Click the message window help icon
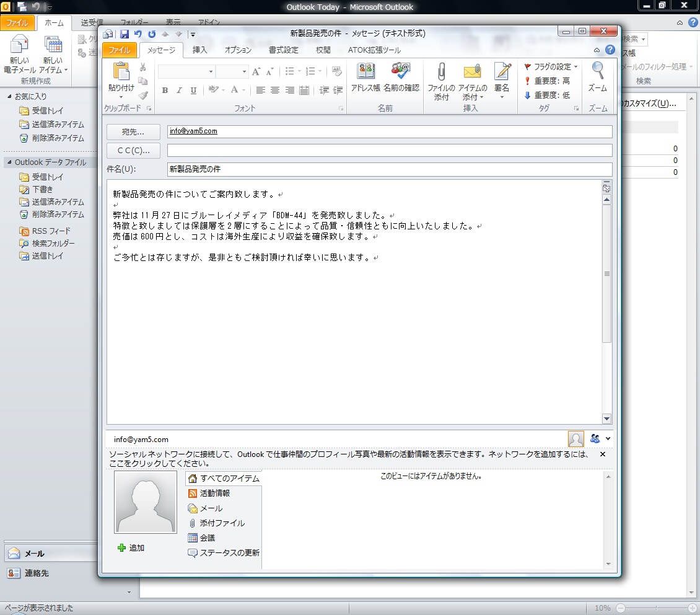The height and width of the screenshot is (615, 700). (610, 50)
